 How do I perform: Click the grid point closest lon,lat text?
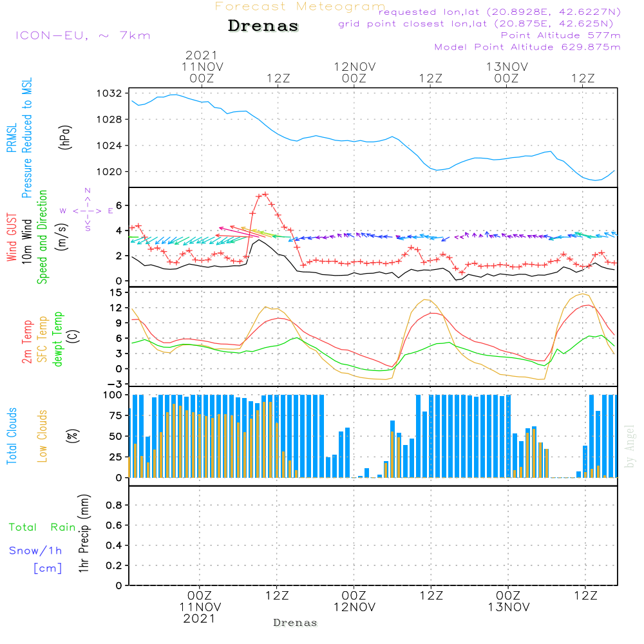[x=476, y=24]
